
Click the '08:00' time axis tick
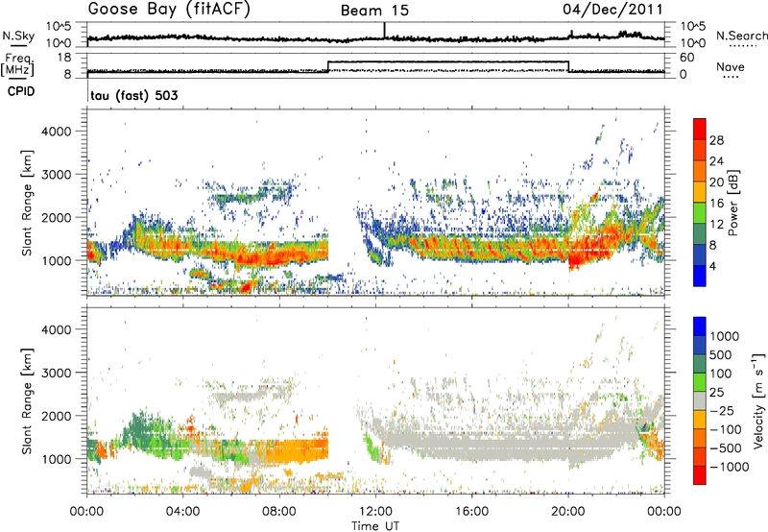279,512
